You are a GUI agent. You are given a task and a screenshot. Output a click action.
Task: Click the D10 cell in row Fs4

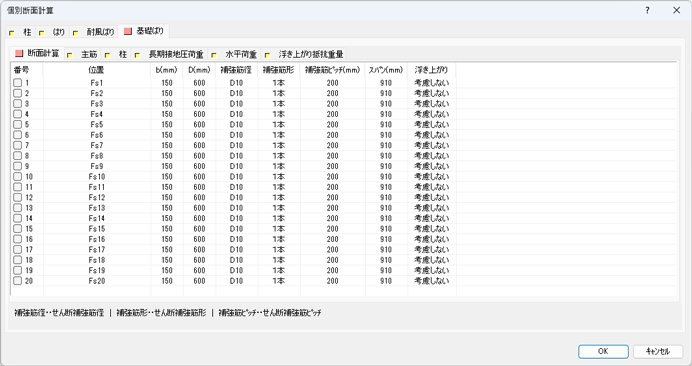(237, 114)
